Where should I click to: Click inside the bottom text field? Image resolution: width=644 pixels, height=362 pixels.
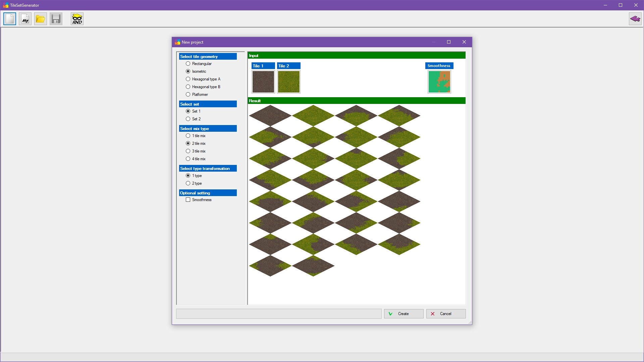tap(278, 314)
